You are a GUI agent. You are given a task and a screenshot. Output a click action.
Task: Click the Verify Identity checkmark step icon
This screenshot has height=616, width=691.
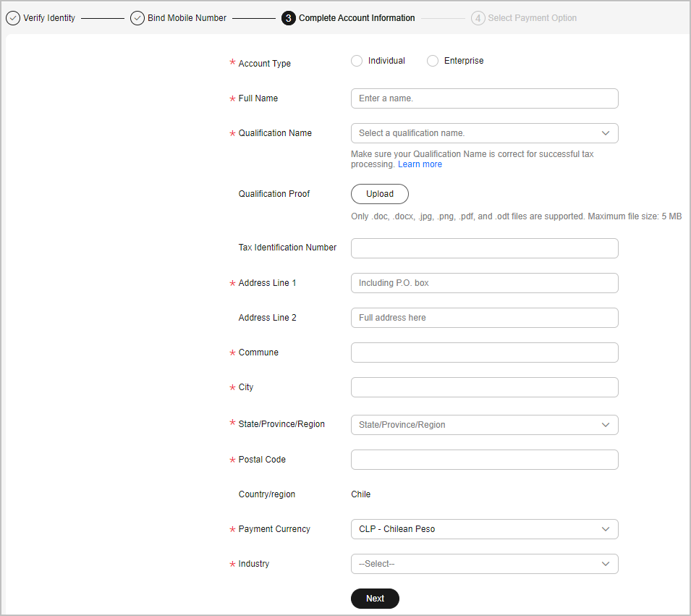coord(13,18)
